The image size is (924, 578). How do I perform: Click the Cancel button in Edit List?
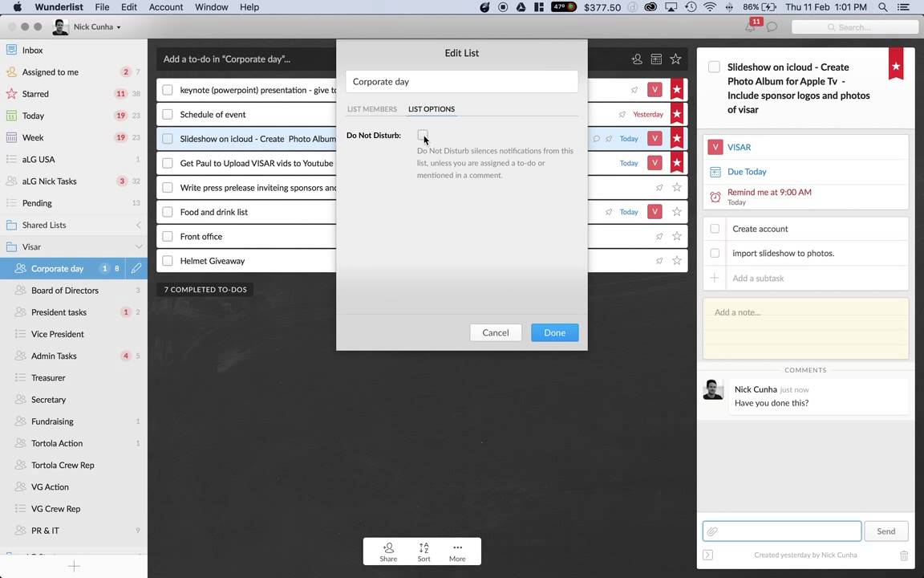coord(496,332)
